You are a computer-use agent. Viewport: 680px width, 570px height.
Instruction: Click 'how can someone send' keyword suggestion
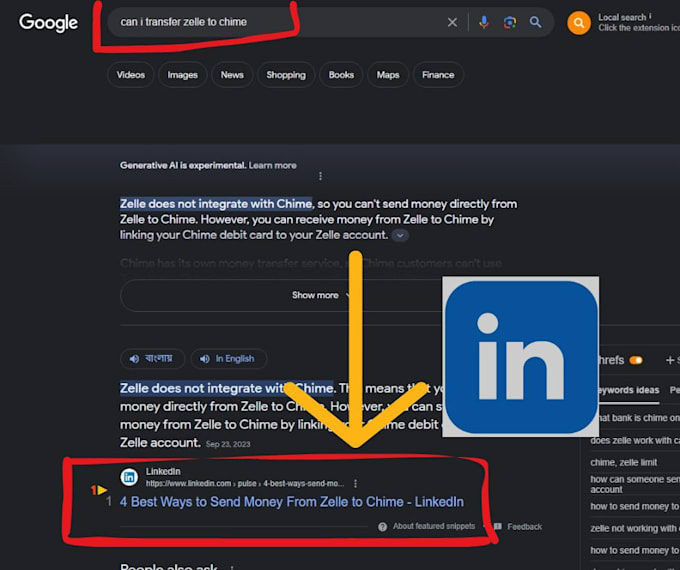point(635,484)
